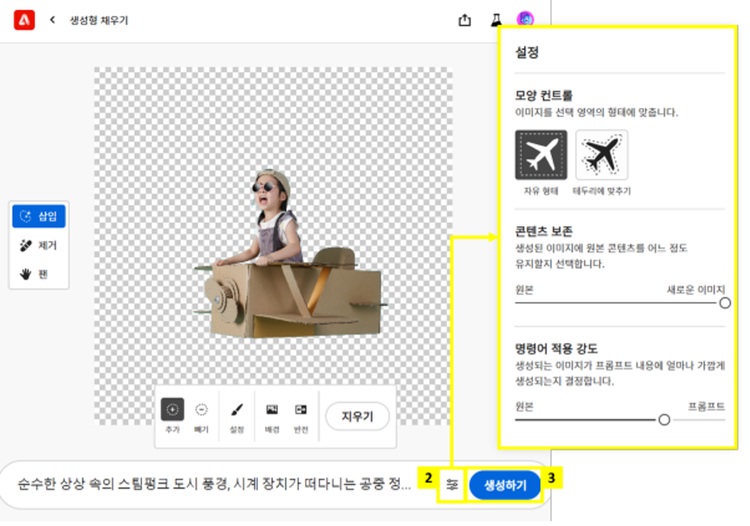Click the 생성형 채우기 title text

pyautogui.click(x=99, y=20)
